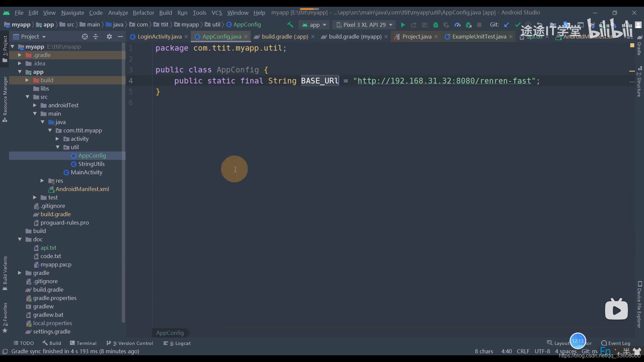This screenshot has width=644, height=362.
Task: Hide the Project panel with the minus icon
Action: coord(120,37)
